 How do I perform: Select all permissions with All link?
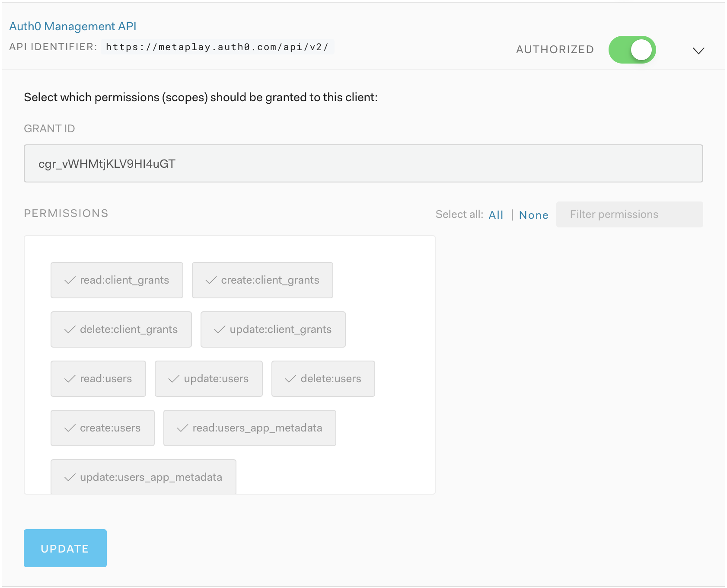(x=496, y=215)
